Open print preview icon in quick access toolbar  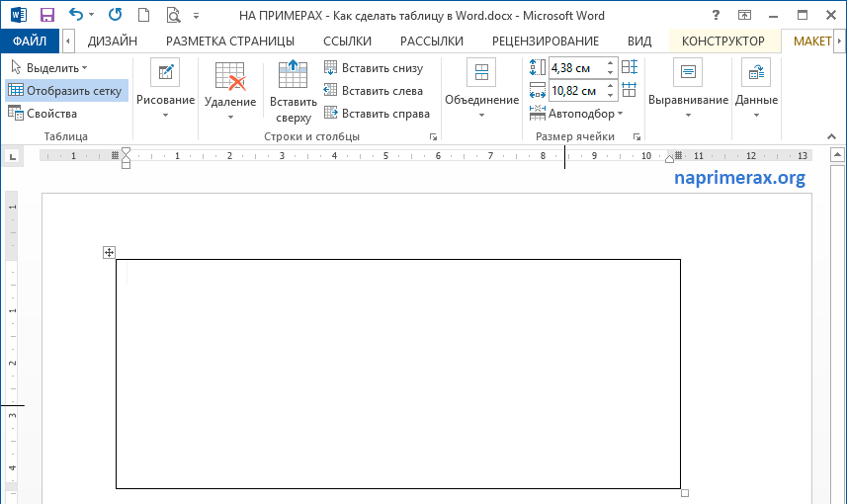click(173, 15)
